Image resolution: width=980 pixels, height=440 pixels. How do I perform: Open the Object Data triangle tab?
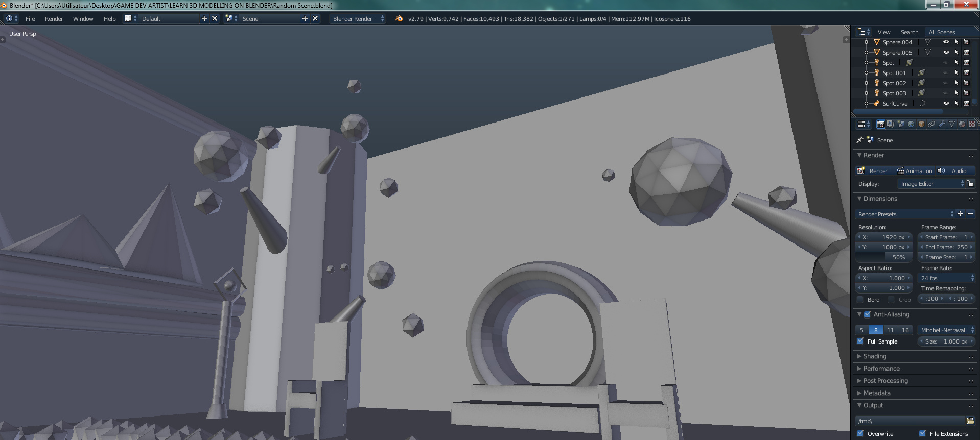click(x=952, y=124)
